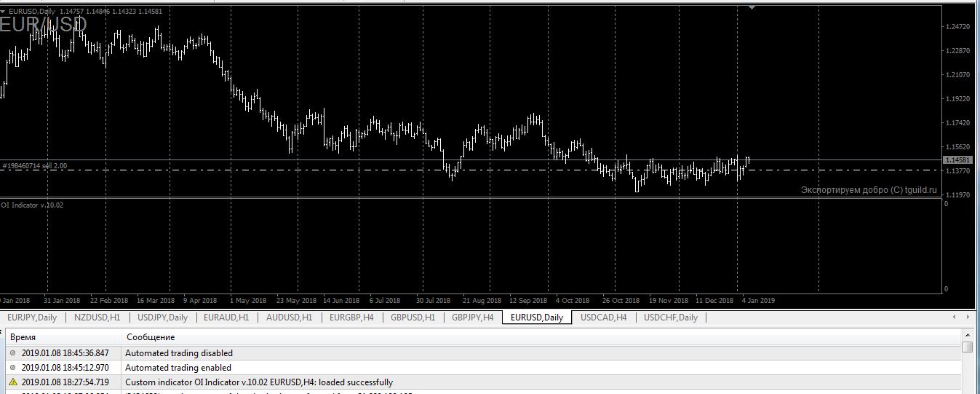Open the USDJPY,Daily chart tab
Image resolution: width=980 pixels, height=394 pixels.
(x=162, y=318)
